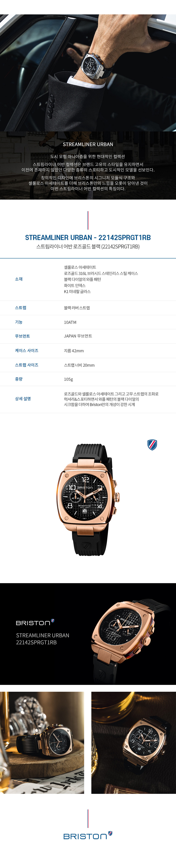Open the top hero photo of the watch on a wrist
The image size is (176, 868).
[88, 73]
